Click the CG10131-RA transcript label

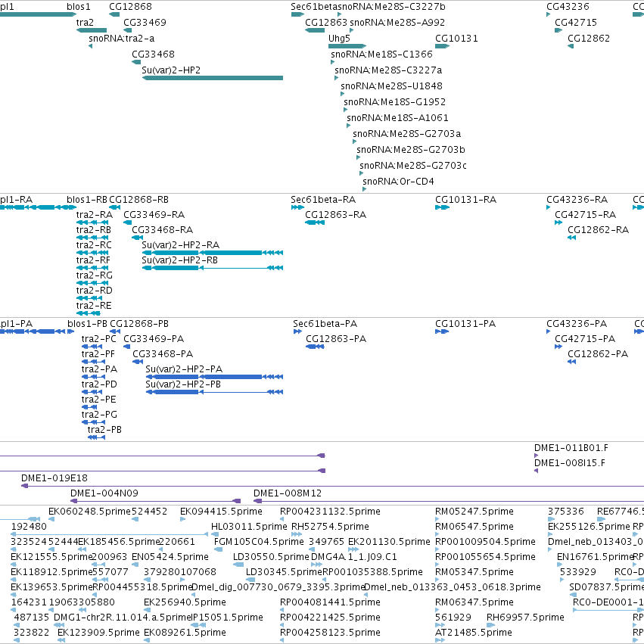coord(465,200)
